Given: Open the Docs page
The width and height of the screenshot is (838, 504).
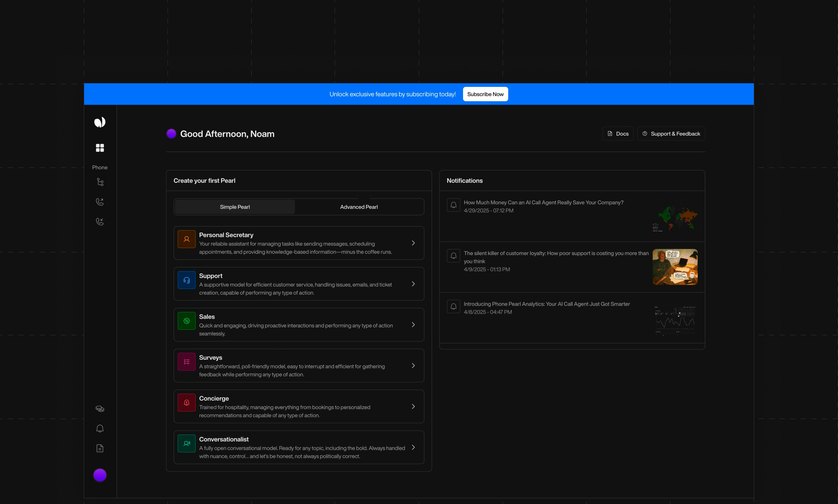Looking at the screenshot, I should pos(617,133).
